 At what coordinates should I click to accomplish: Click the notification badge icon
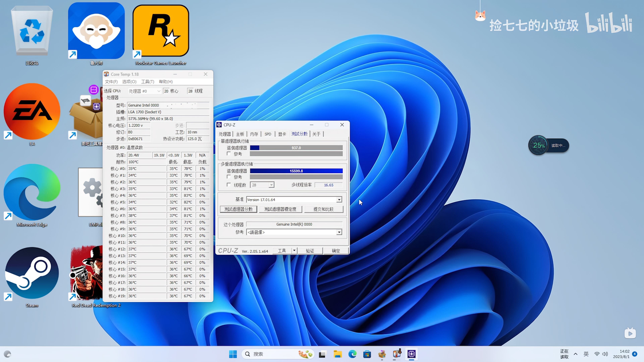[x=635, y=354]
